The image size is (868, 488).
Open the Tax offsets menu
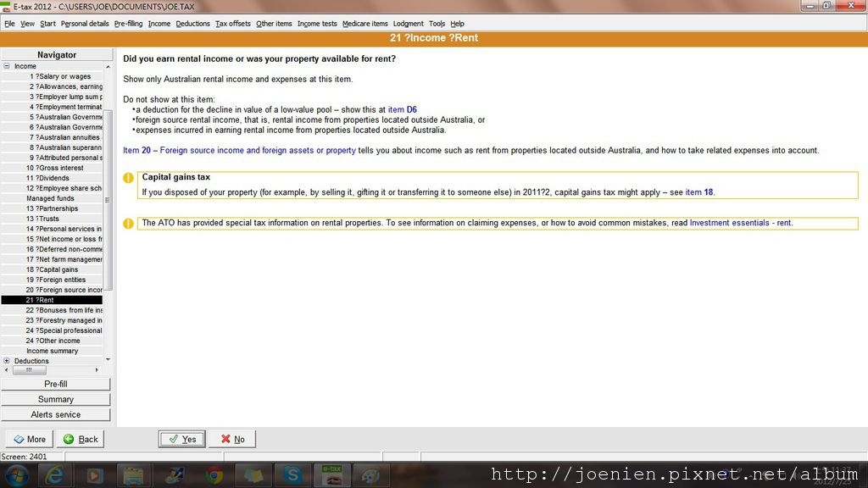tap(232, 24)
